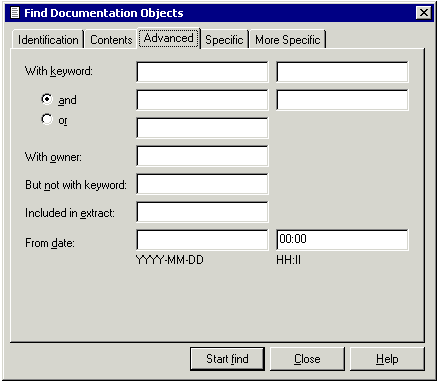This screenshot has height=381, width=438.
Task: Focus the With owner input field
Action: click(x=202, y=156)
